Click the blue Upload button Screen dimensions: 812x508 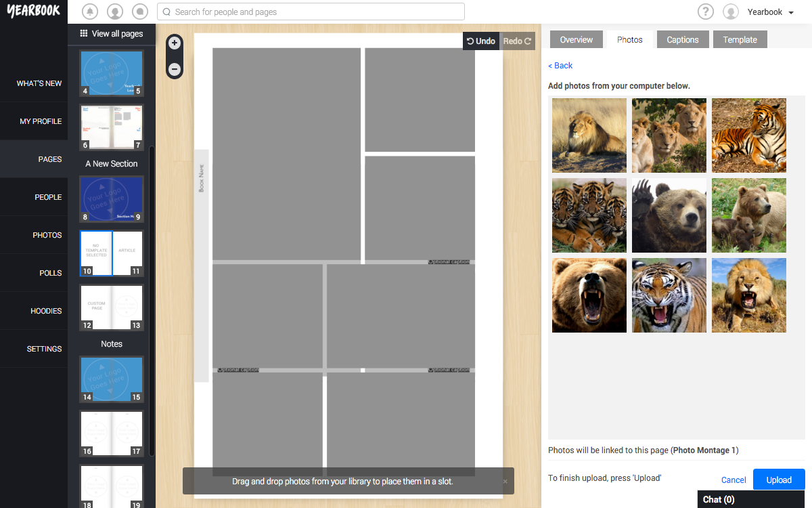(779, 480)
